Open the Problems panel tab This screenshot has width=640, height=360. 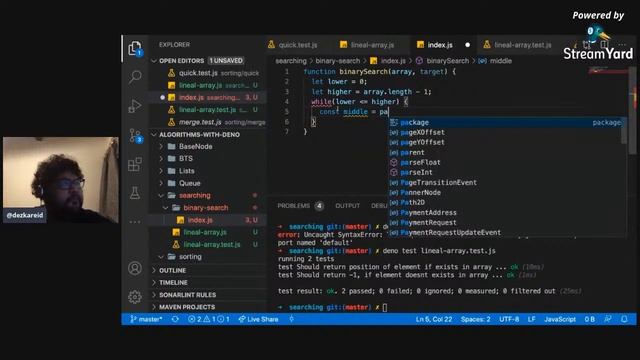click(x=300, y=206)
